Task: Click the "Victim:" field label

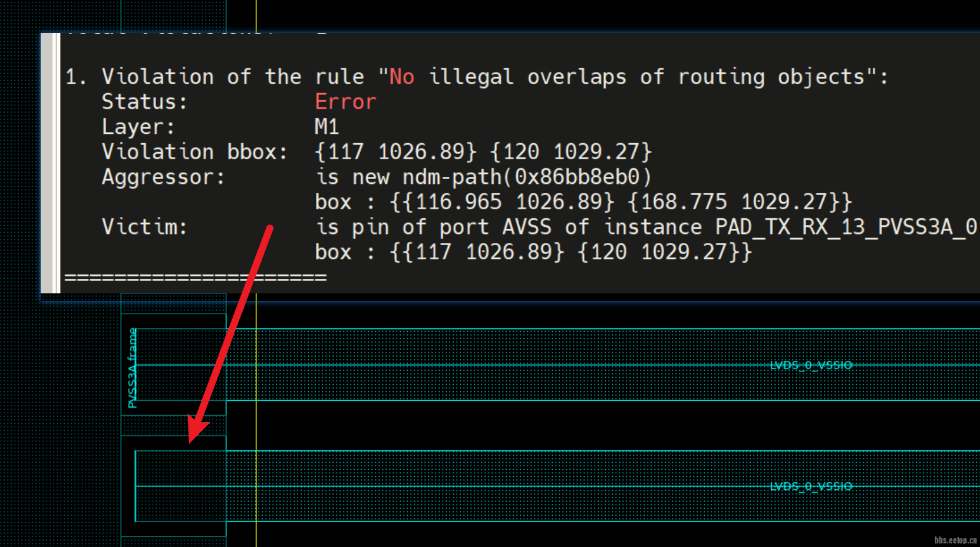Action: click(x=144, y=227)
